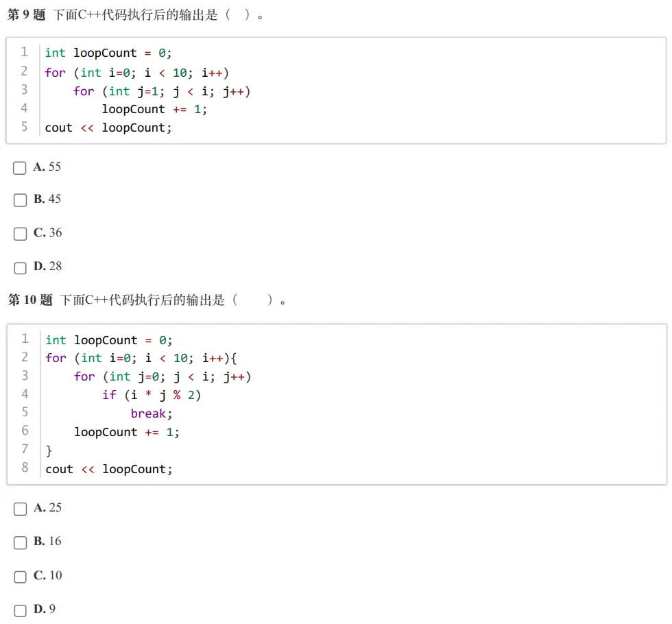Select the answer label "C. 36"
Image resolution: width=672 pixels, height=624 pixels.
(x=47, y=233)
